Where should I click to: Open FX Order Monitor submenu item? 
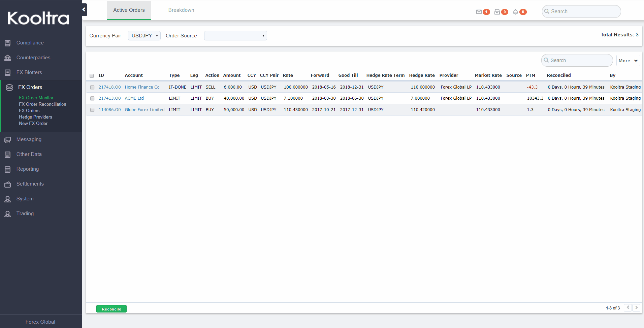[36, 98]
